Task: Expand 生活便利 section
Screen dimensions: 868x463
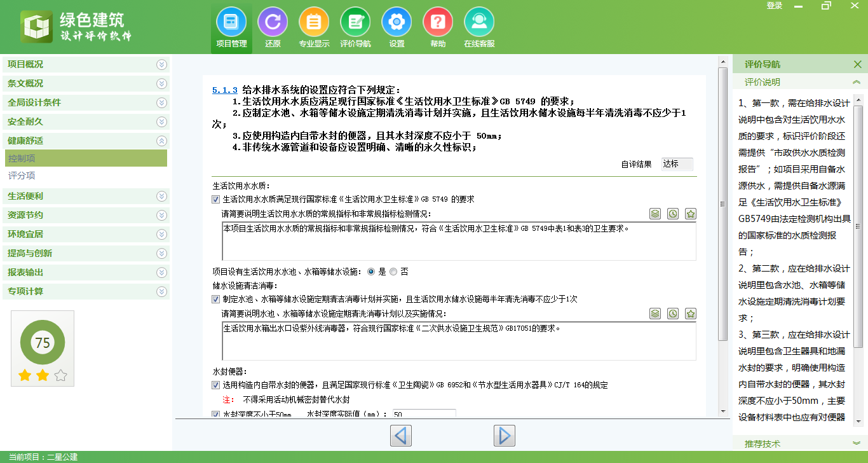Action: pos(86,196)
